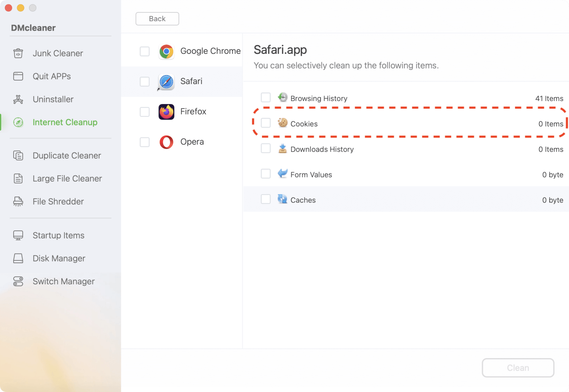Open the Switch Manager
This screenshot has height=392, width=569.
tap(63, 281)
